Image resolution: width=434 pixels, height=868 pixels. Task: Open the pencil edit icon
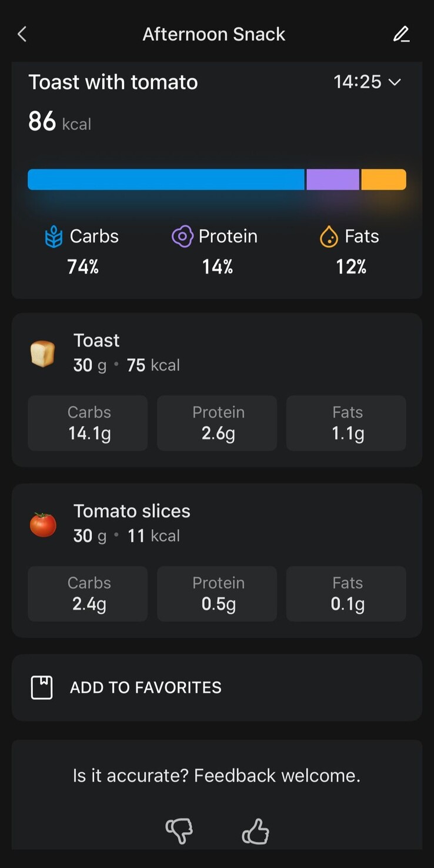(401, 34)
